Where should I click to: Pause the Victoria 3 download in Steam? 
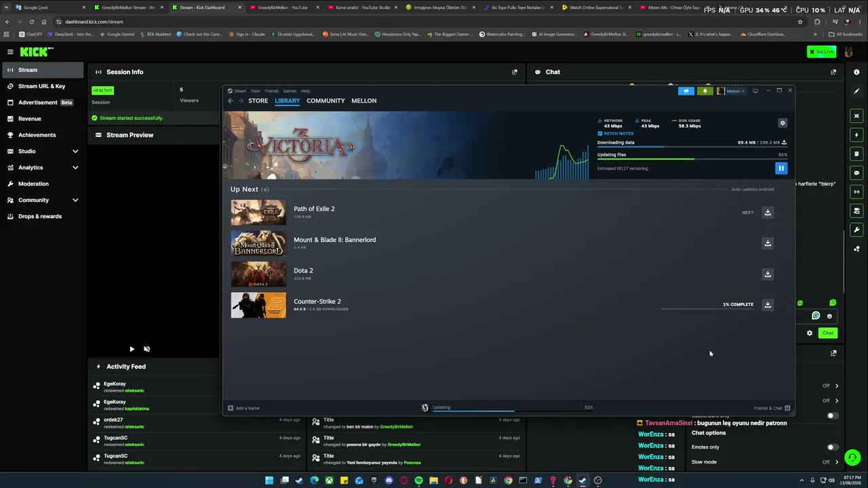(781, 168)
